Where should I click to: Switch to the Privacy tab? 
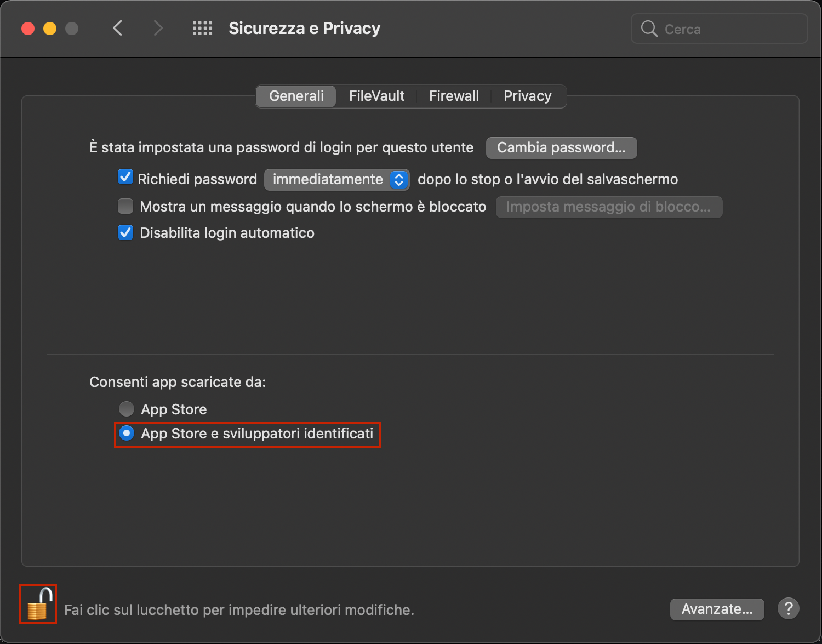coord(527,96)
